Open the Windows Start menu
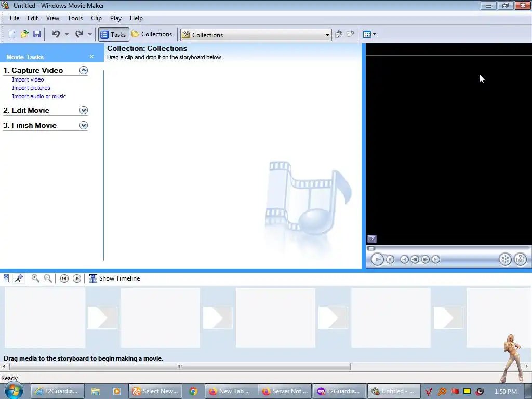This screenshot has height=399, width=532. (14, 391)
